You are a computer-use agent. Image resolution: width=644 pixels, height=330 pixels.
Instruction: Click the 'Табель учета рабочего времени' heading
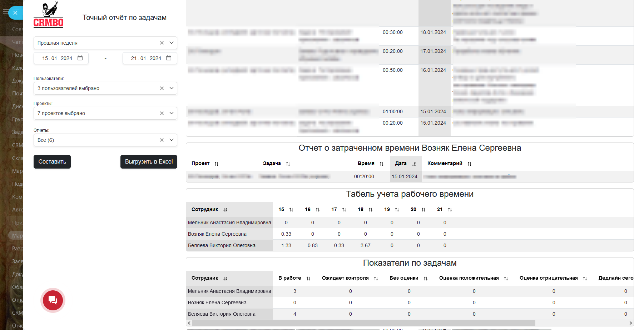(410, 194)
